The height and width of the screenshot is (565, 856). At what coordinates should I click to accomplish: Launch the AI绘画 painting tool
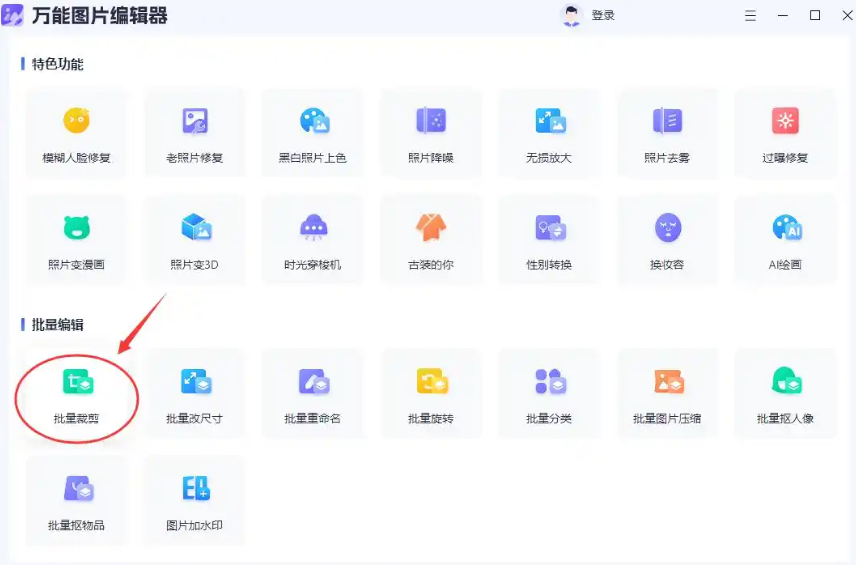coord(785,241)
